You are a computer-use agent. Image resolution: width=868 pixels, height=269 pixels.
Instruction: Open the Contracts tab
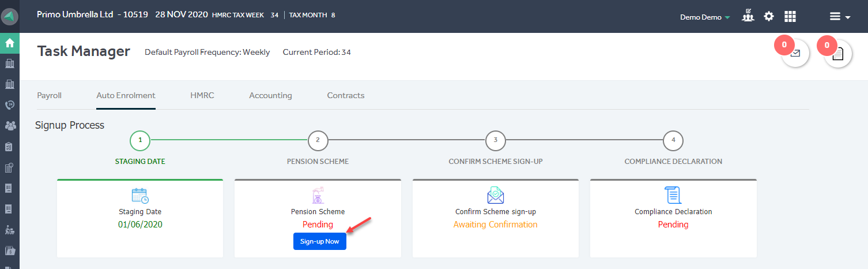346,96
